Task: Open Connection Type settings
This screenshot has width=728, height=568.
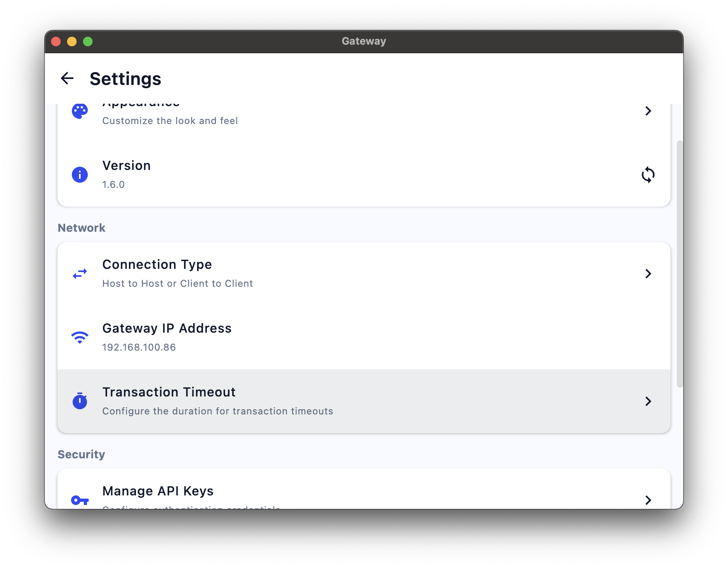Action: [359, 273]
